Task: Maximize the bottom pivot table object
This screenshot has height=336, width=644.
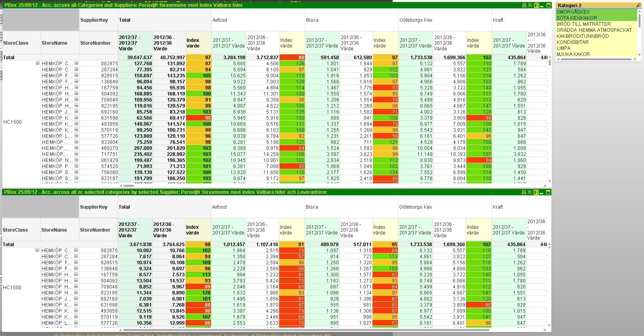Action: tap(549, 192)
